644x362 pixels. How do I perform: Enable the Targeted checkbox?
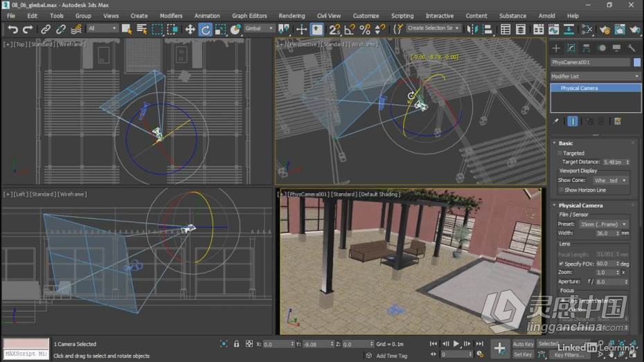pos(560,153)
